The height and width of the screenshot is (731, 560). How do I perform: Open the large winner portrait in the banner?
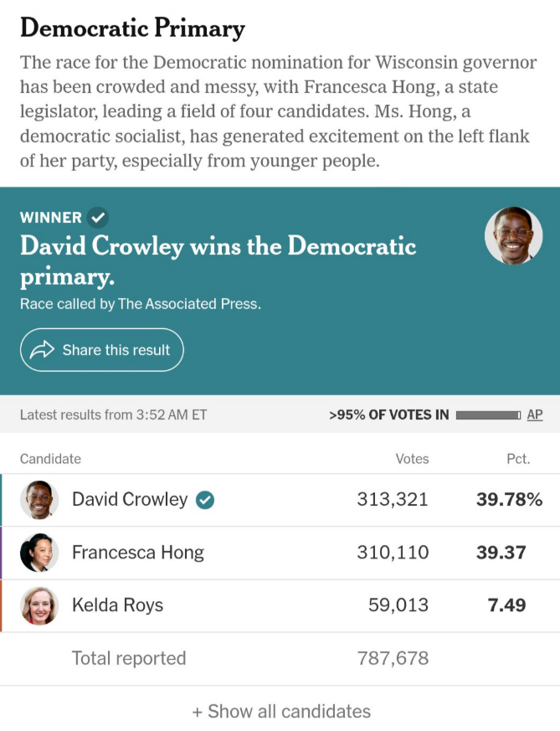[513, 235]
